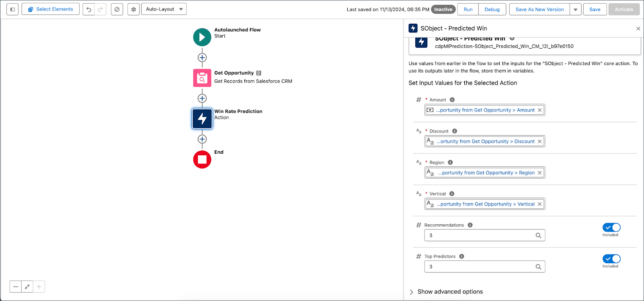
Task: Show Region field info tooltip
Action: pyautogui.click(x=450, y=163)
